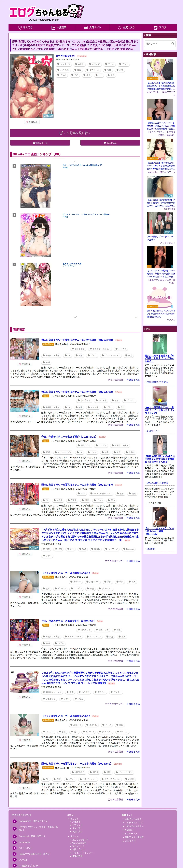The image size is (183, 868).
Task: Click the 21~30枚 tag on the top article
Action: (x=63, y=70)
